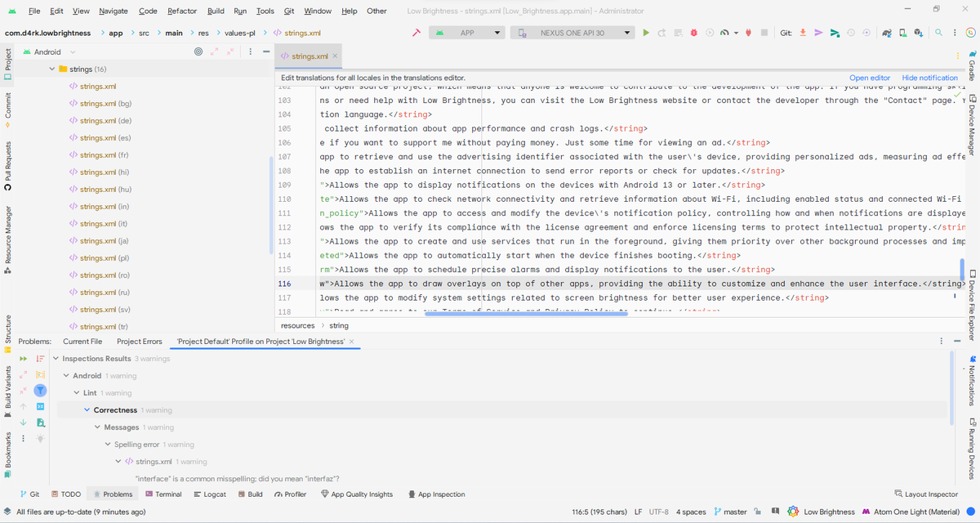Close the strings.xml editor tab
This screenshot has height=523, width=980.
click(335, 56)
